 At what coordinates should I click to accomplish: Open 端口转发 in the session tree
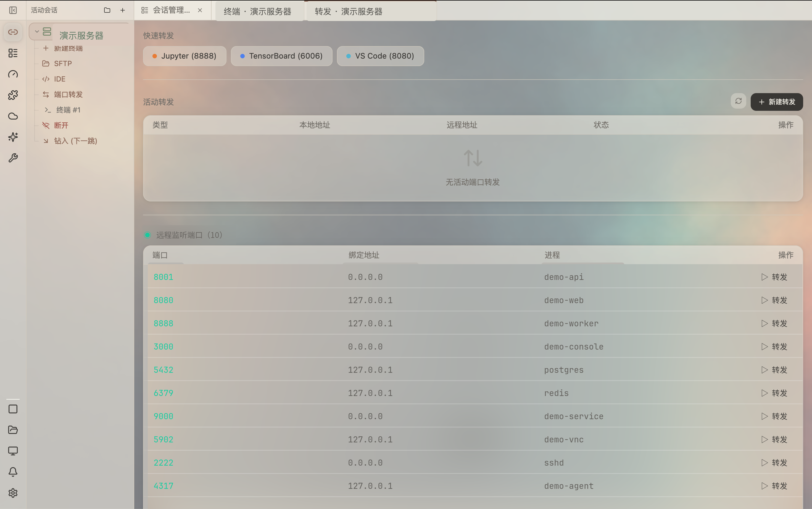68,95
